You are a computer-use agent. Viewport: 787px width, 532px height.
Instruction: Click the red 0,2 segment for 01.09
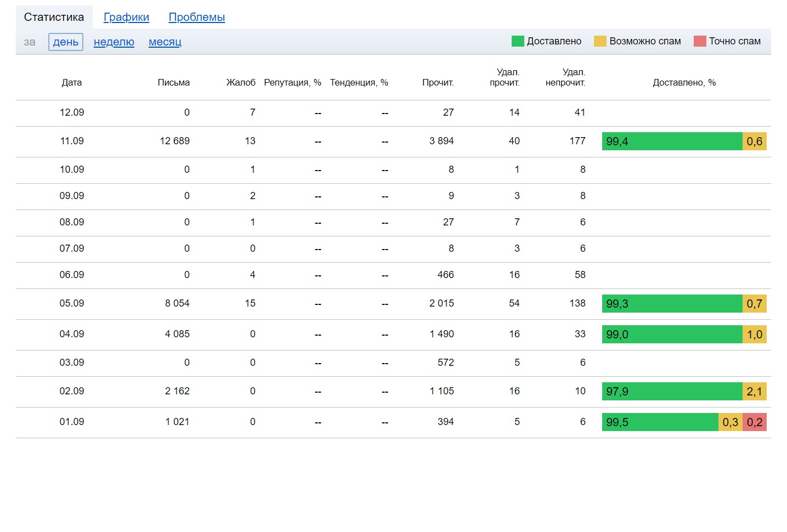(755, 422)
